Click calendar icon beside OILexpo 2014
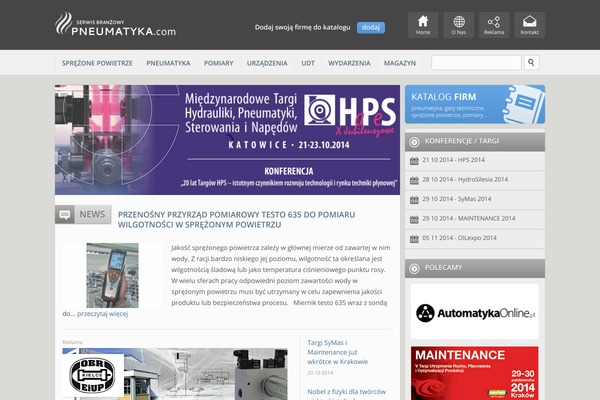Screen dimensions: 600x400 point(414,239)
